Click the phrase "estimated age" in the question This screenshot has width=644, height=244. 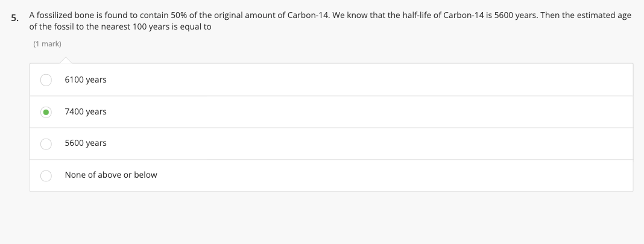(x=605, y=14)
